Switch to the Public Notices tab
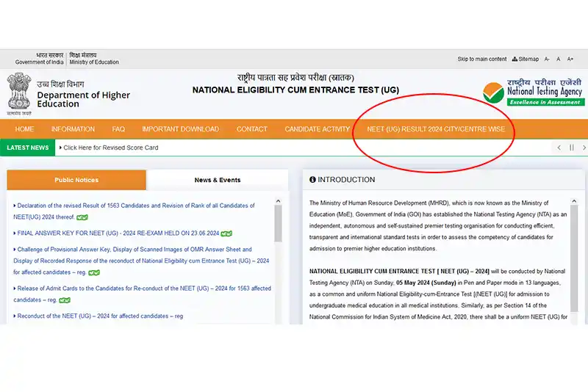 [76, 180]
